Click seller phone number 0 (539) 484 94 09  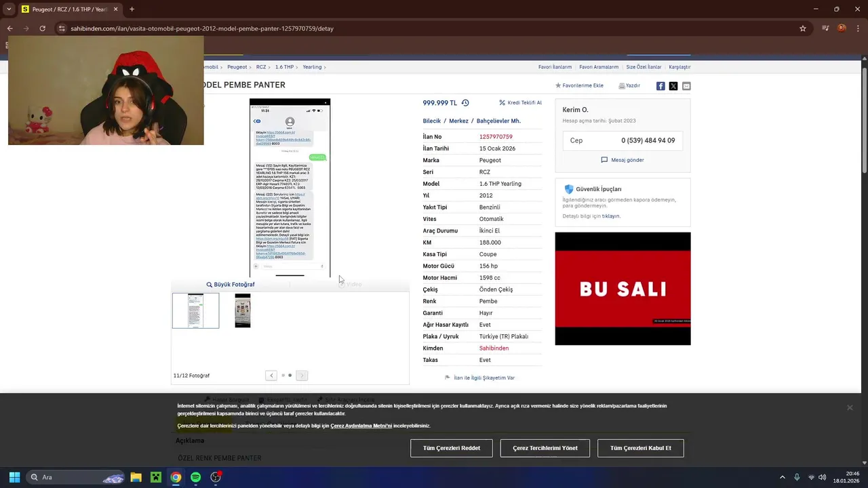click(648, 140)
